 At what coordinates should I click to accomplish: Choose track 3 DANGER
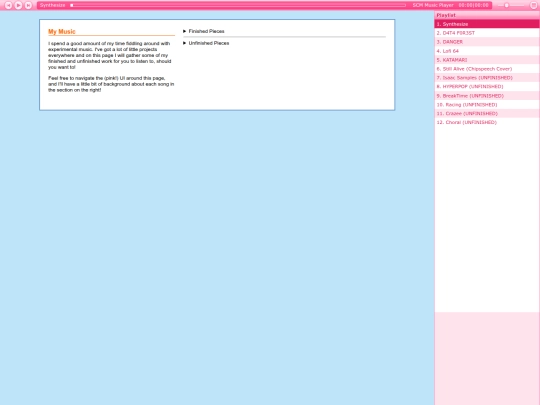(487, 42)
